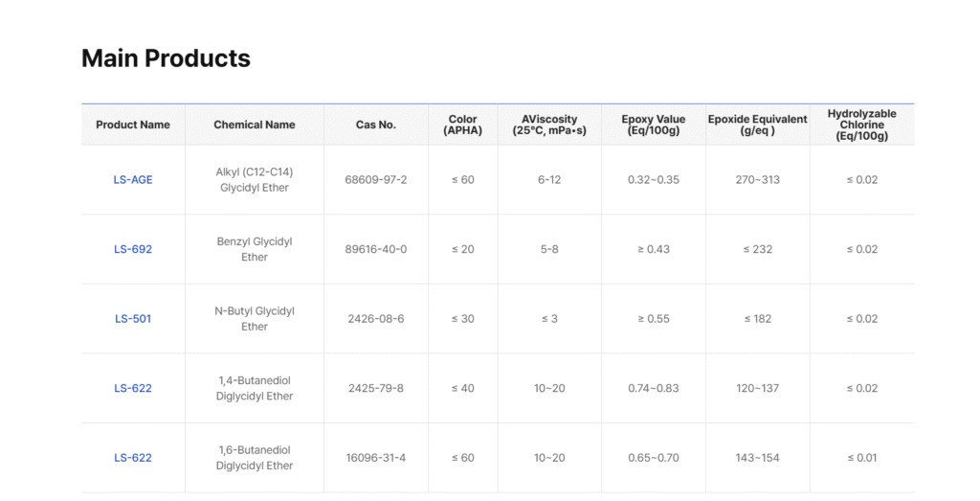
Task: Open the LS-AGE product link
Action: click(133, 180)
